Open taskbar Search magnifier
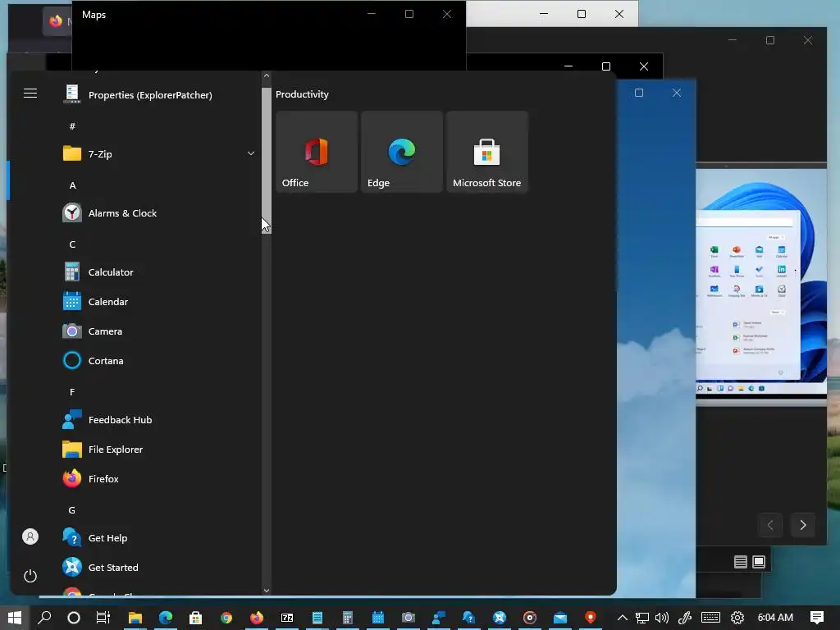 pyautogui.click(x=45, y=618)
